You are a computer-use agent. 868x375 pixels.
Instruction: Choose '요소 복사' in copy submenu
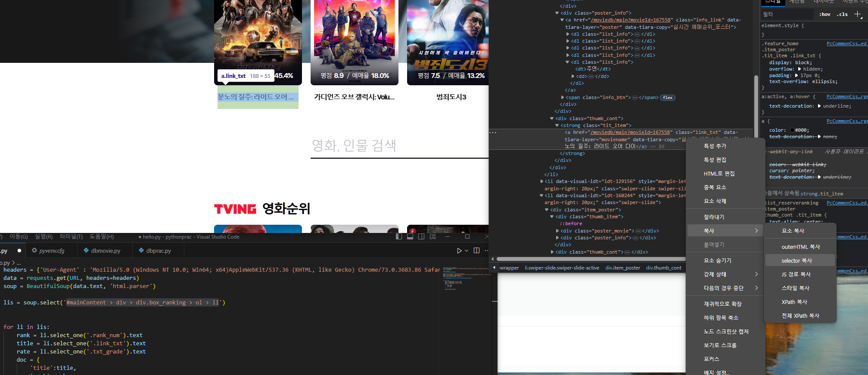click(800, 231)
